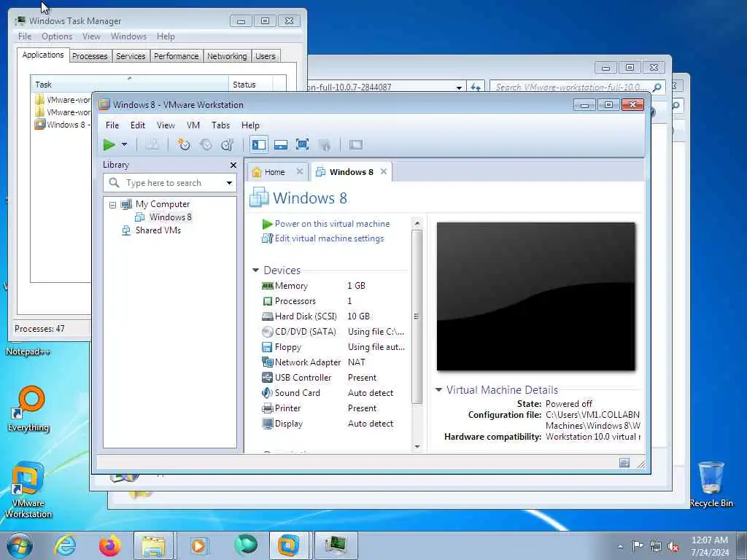Screen dimensions: 747x560
Task: Toggle the Show Library view icon
Action: [x=259, y=144]
